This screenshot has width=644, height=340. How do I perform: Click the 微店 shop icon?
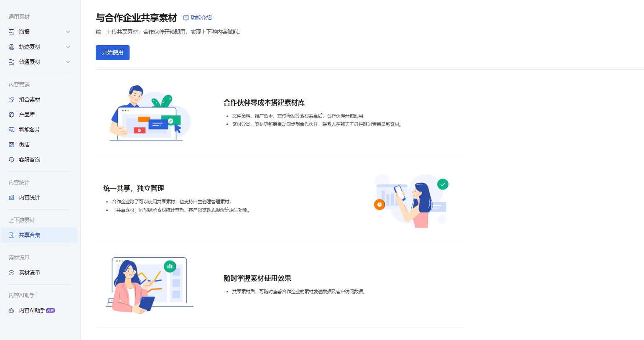(12, 145)
